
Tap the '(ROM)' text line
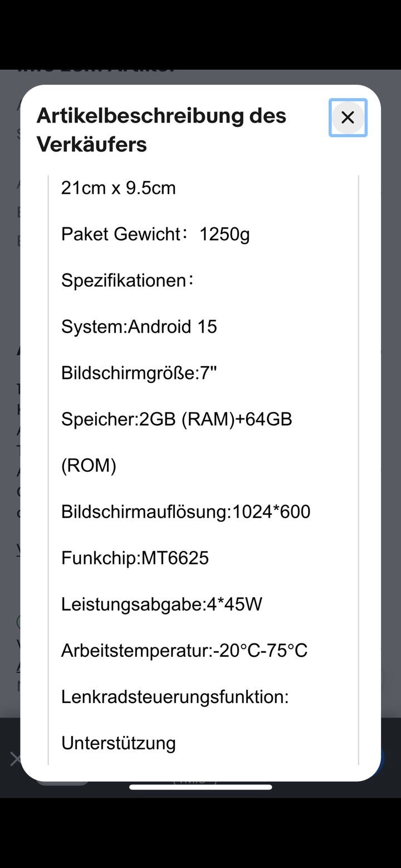pos(89,465)
